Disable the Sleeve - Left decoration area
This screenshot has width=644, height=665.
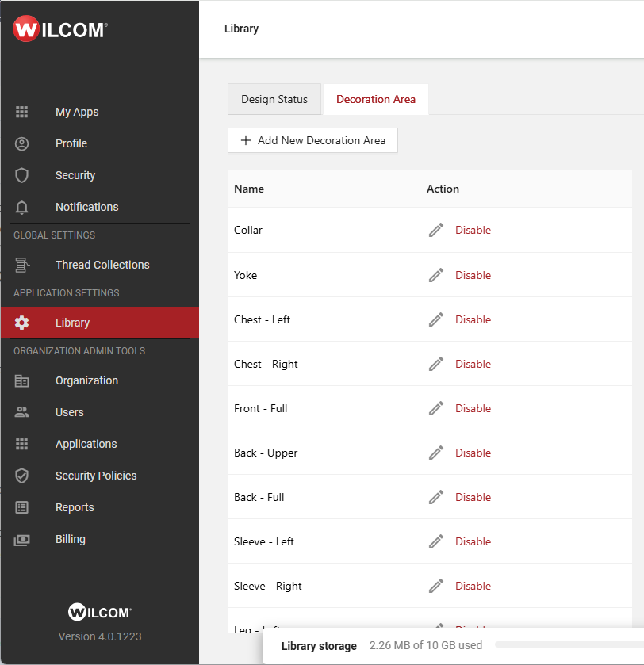tap(473, 541)
